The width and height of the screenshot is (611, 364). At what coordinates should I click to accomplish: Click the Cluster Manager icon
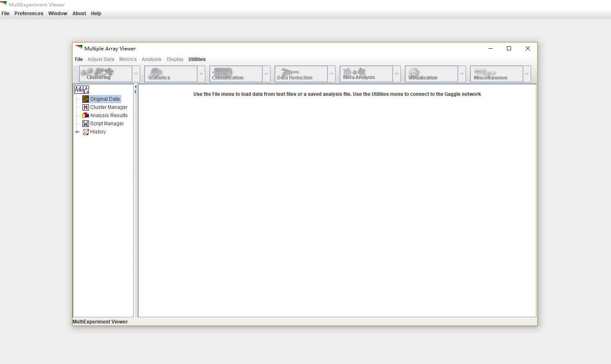[x=86, y=107]
